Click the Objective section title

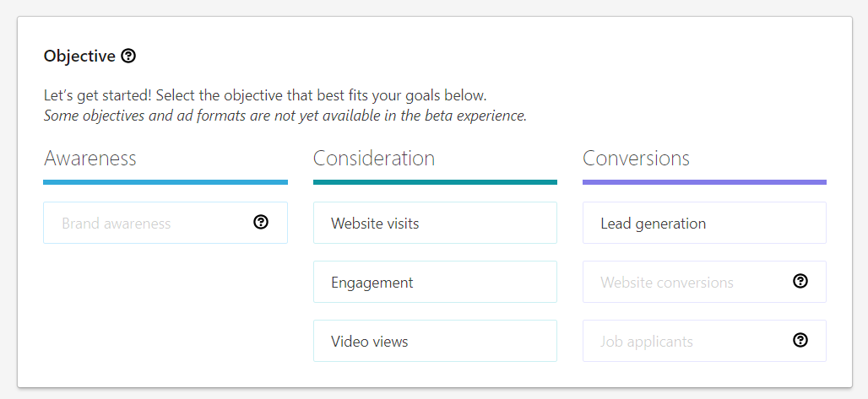click(x=79, y=56)
